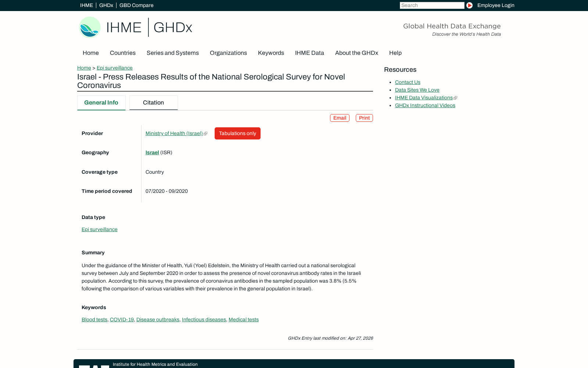Open GHDx Instructional Videos link
This screenshot has width=588, height=368.
[425, 105]
